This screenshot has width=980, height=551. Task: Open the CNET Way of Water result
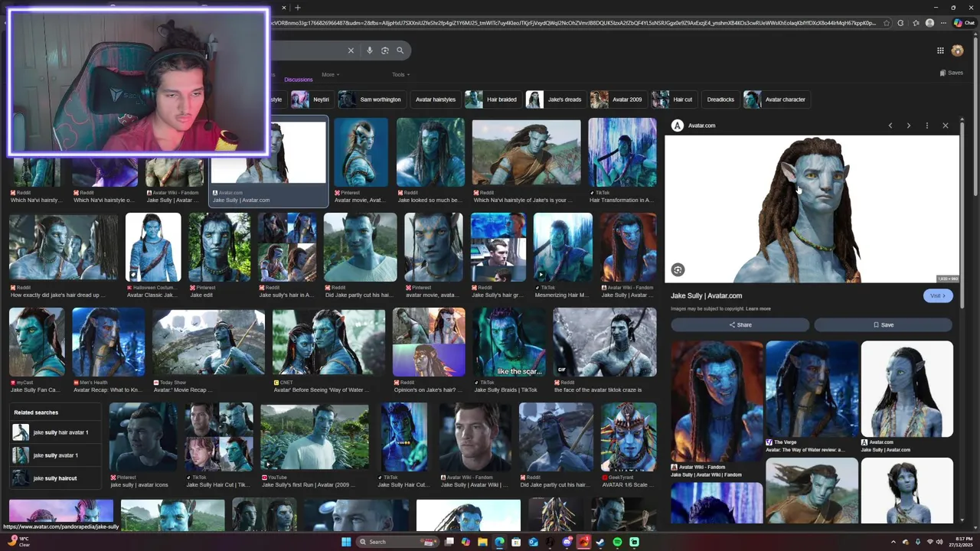(329, 343)
